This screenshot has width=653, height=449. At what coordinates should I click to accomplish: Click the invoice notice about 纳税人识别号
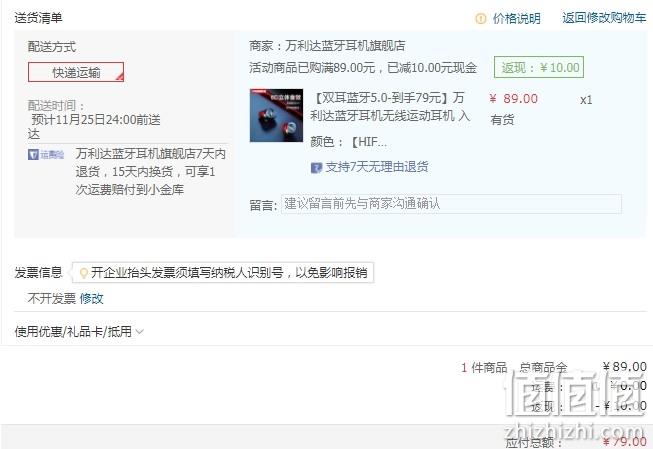229,273
